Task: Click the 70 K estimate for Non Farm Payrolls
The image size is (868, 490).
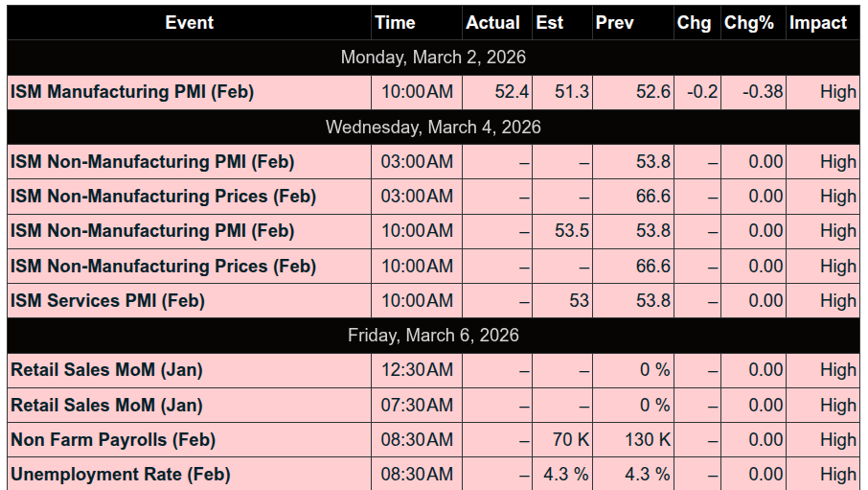Action: (x=572, y=440)
